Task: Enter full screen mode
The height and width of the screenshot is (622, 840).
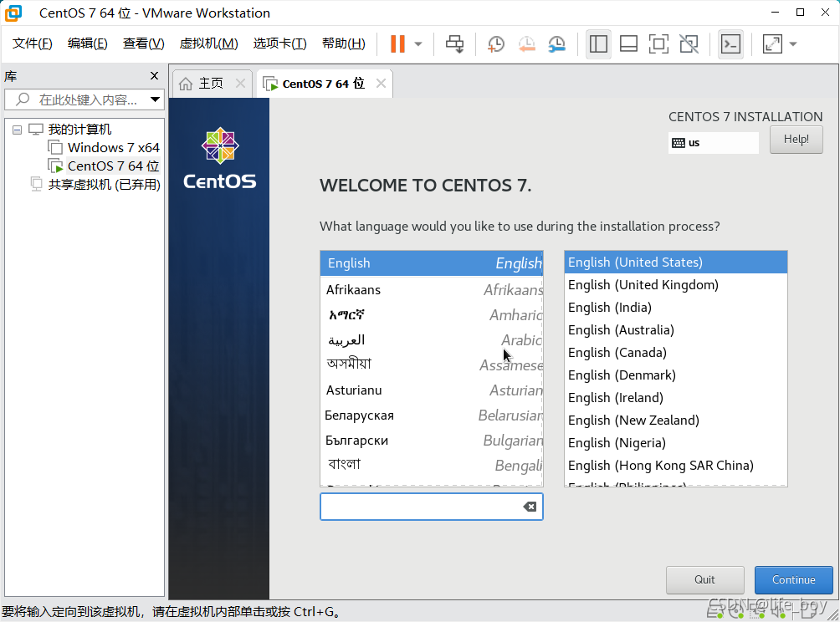Action: point(658,44)
